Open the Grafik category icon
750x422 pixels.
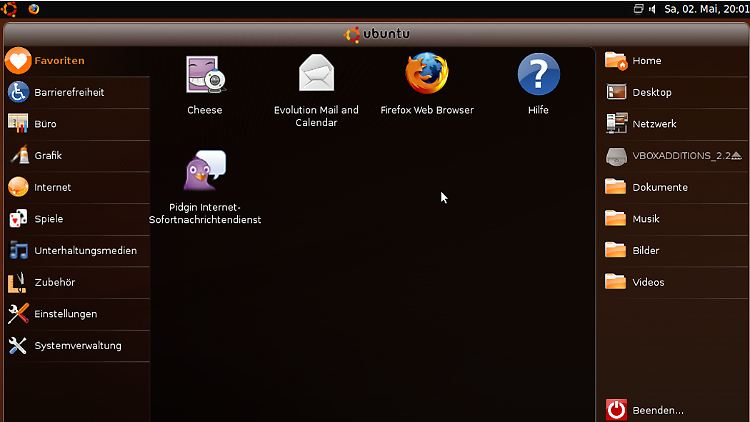[19, 155]
